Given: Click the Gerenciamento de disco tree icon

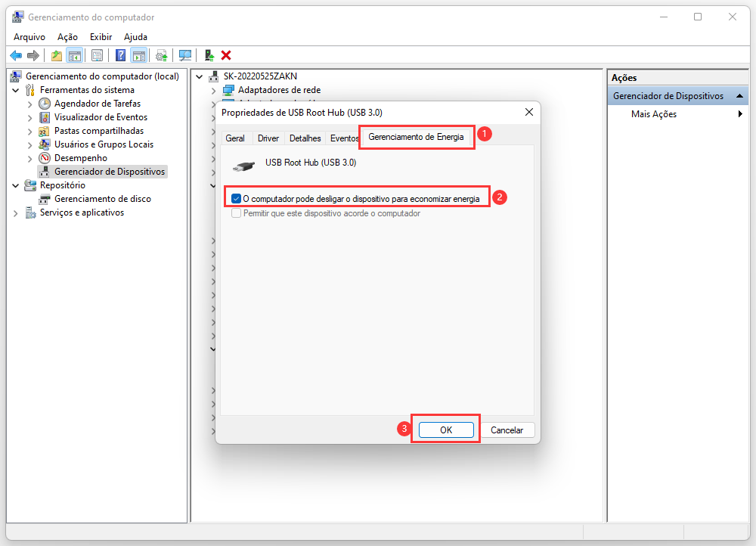Looking at the screenshot, I should 45,199.
